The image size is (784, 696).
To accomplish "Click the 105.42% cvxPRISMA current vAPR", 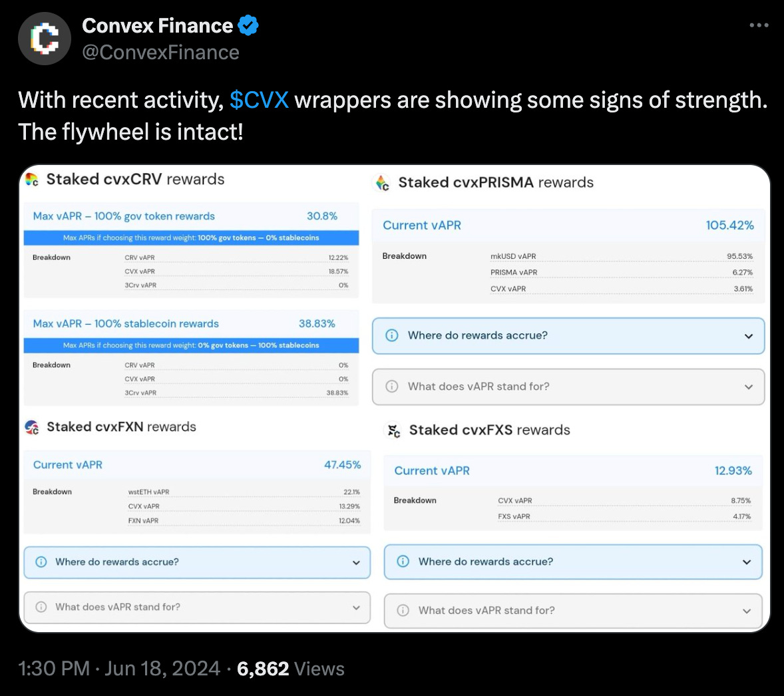I will click(729, 226).
